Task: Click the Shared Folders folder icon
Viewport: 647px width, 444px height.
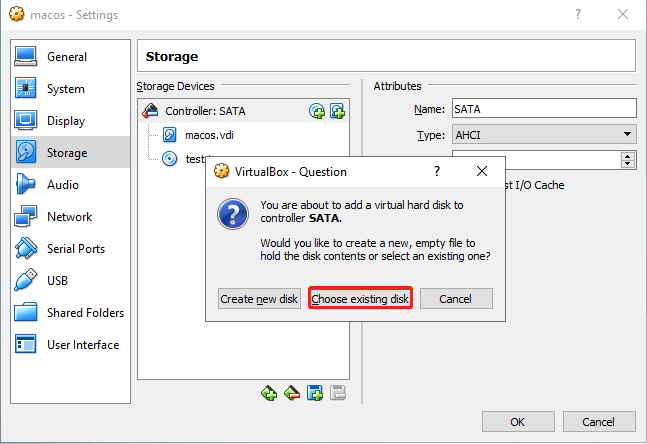Action: 26,312
